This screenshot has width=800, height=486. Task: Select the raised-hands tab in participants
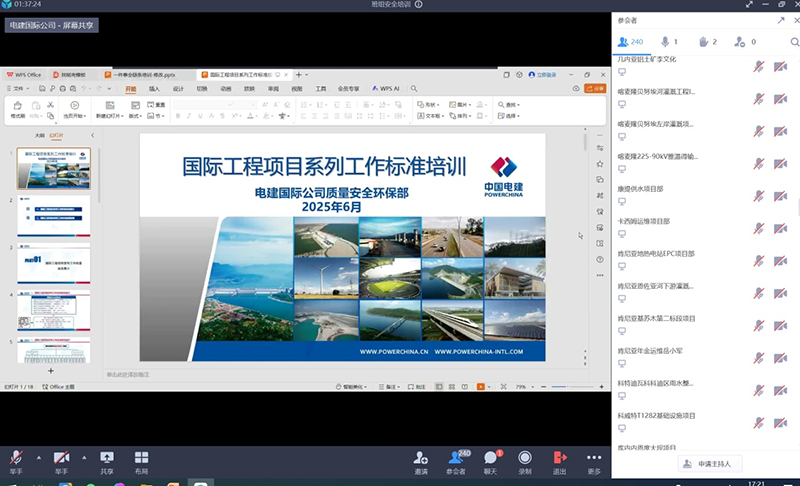pos(708,42)
